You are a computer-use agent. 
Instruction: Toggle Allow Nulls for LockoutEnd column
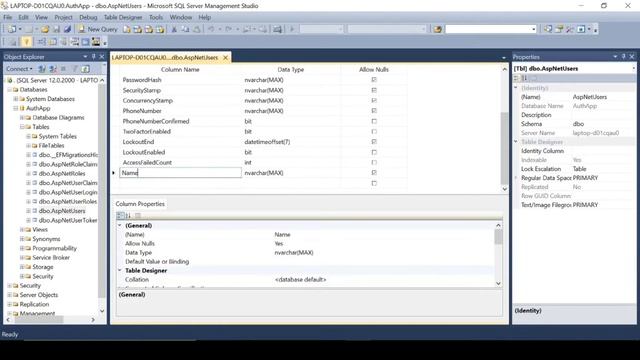(x=374, y=142)
